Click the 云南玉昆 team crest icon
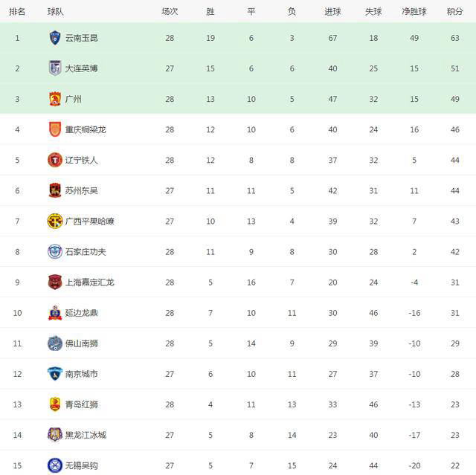Image resolution: width=476 pixels, height=475 pixels. pyautogui.click(x=55, y=38)
